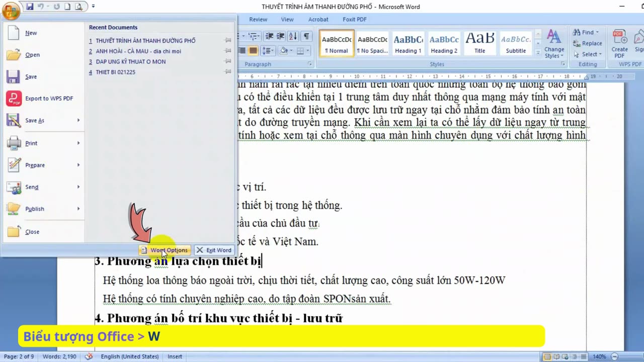Switch to the View tab
Image resolution: width=644 pixels, height=362 pixels.
click(x=287, y=20)
